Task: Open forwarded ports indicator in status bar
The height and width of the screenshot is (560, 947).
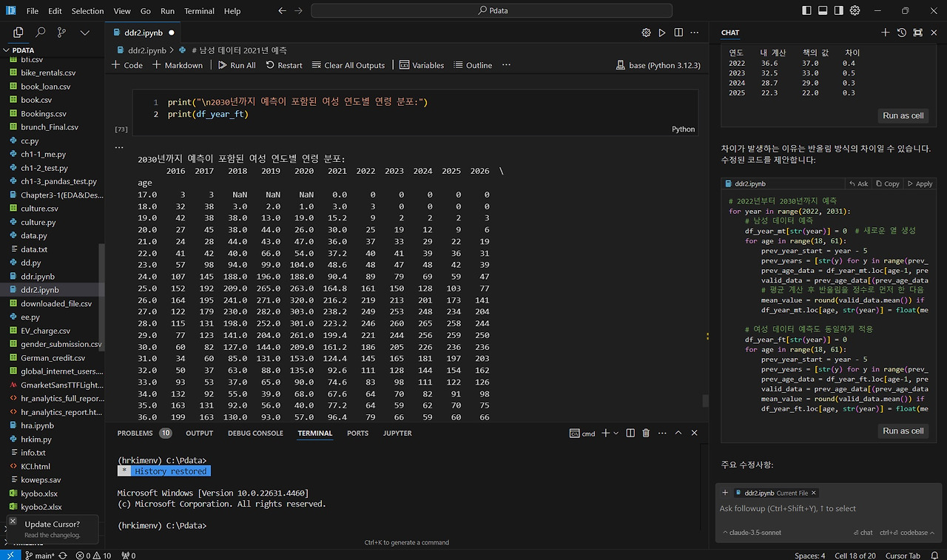Action: coord(129,556)
